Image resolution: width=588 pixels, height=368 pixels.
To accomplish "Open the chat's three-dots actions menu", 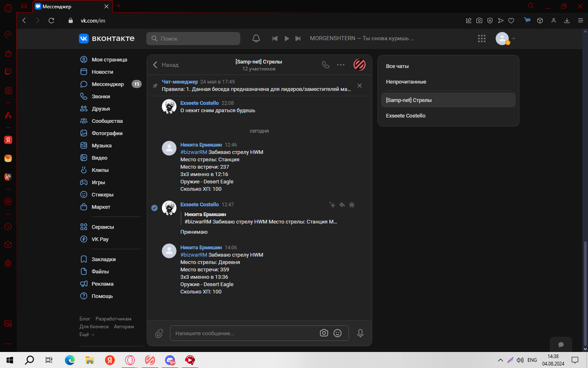I will point(341,65).
